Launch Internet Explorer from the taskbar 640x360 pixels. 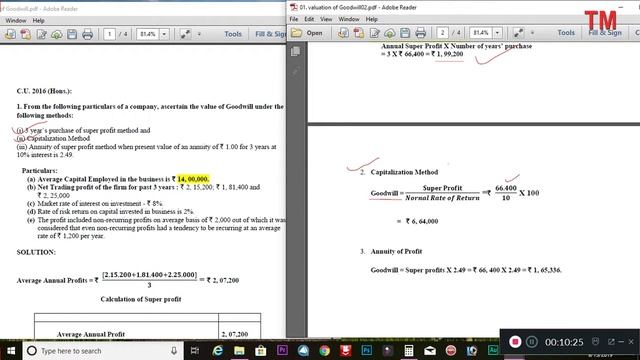tap(218, 351)
